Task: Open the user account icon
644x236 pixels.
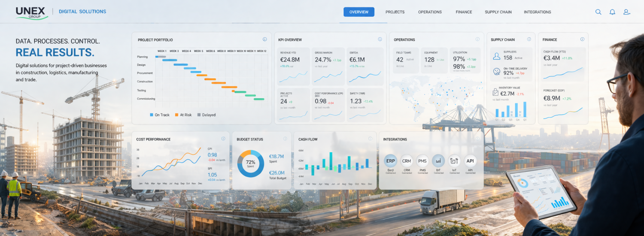Action: pyautogui.click(x=626, y=12)
